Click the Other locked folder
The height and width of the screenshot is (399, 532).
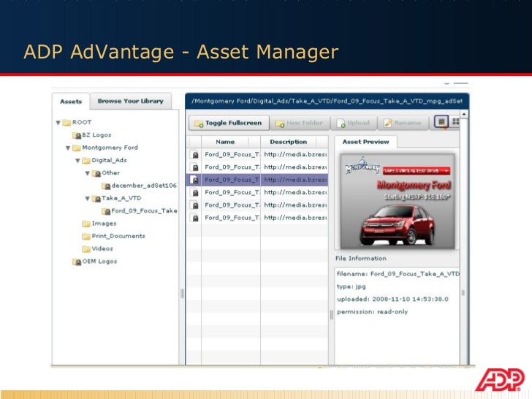point(106,173)
